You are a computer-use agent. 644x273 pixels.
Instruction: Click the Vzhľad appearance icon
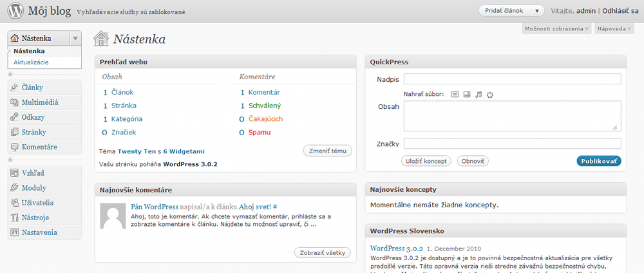(15, 173)
